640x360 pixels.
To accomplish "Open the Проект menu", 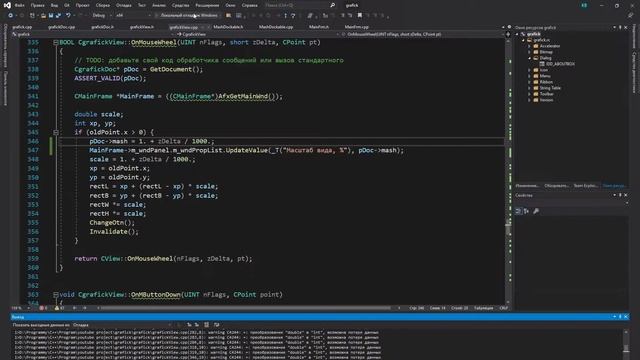I will (x=82, y=5).
